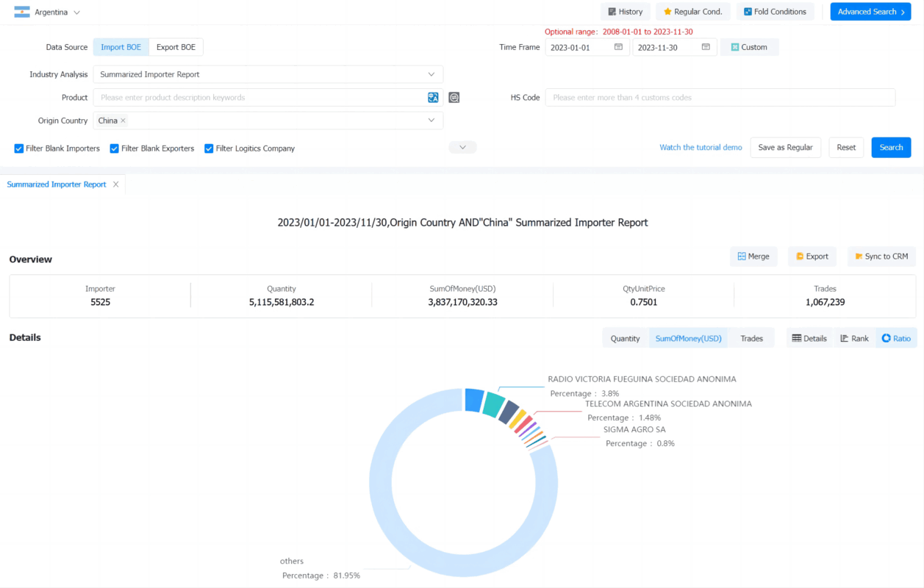Open the Industry Analysis dropdown
Viewport: 924px width, 588px height.
[x=268, y=74]
